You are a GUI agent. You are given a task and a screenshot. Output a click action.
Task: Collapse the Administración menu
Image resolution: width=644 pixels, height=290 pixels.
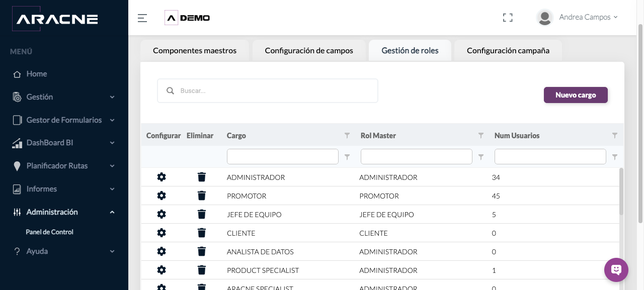pos(64,212)
